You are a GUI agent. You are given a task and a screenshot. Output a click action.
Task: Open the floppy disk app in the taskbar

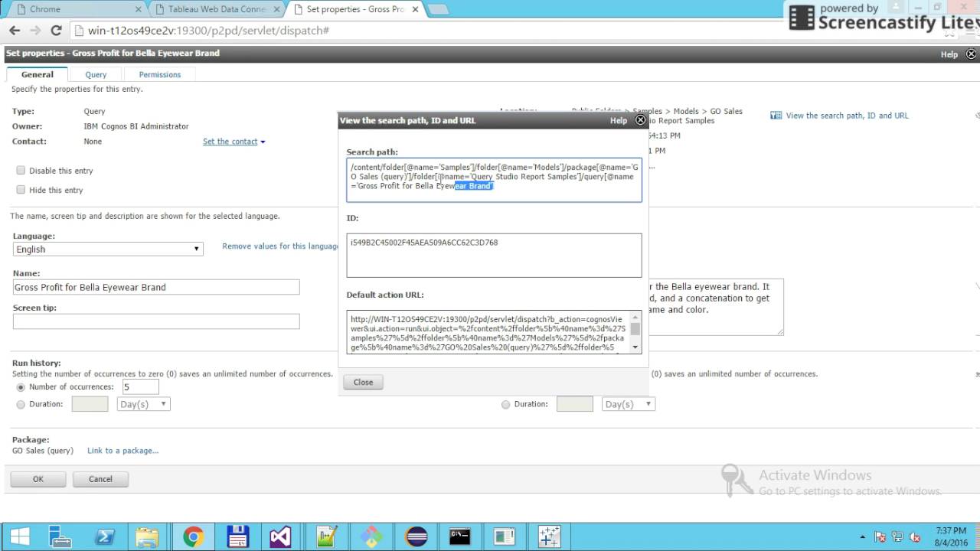point(237,536)
